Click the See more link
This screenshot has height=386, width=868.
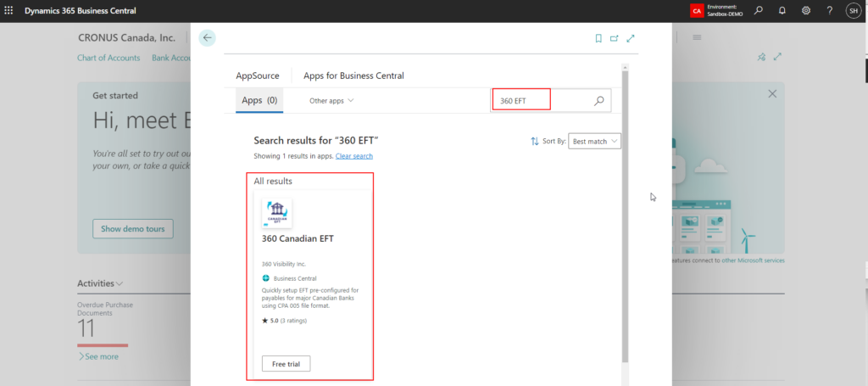tap(98, 356)
